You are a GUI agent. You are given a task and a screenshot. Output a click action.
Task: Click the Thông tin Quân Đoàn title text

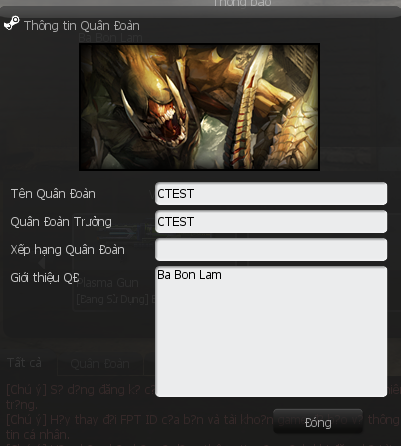[x=82, y=26]
